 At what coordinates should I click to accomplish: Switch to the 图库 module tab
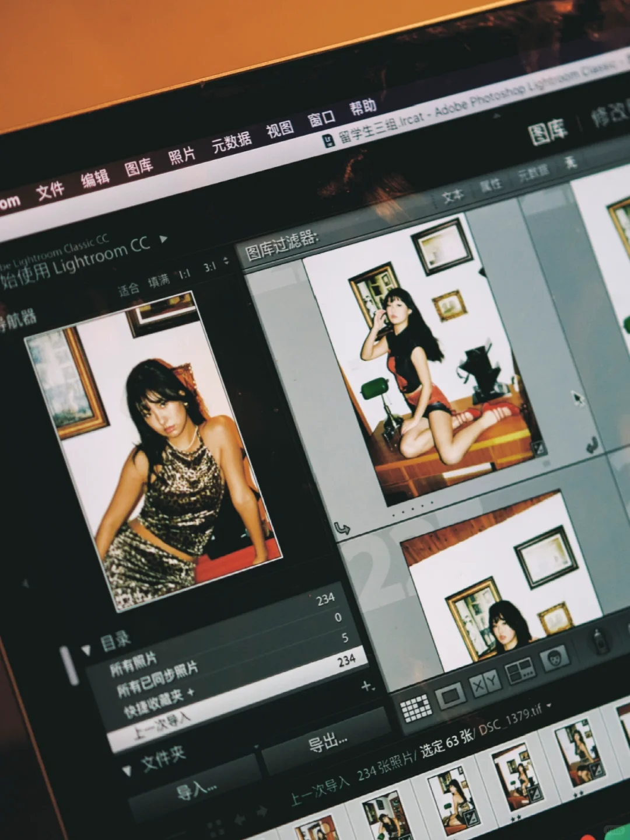[x=548, y=132]
